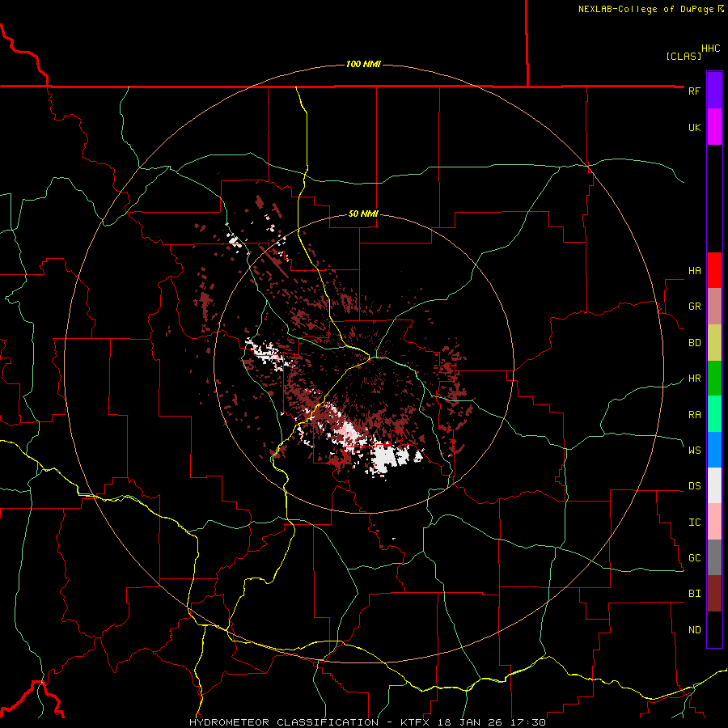Click the 50 NMI range ring label
This screenshot has height=728, width=728.
[363, 214]
